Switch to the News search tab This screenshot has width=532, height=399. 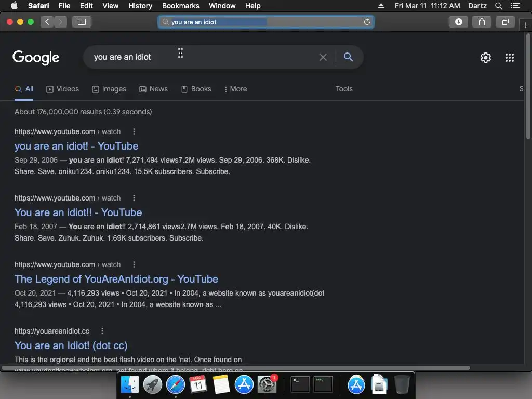154,89
